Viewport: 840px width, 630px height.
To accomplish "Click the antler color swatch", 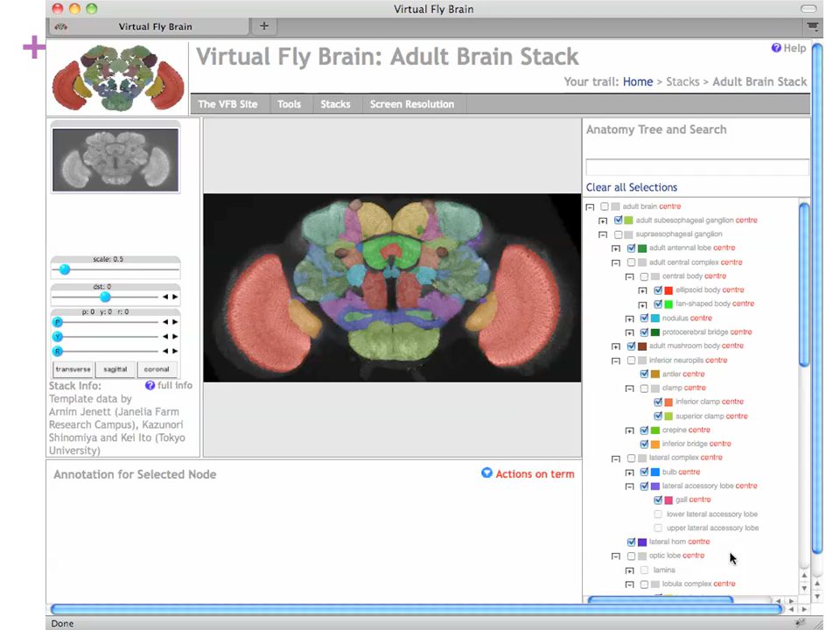I will 655,374.
